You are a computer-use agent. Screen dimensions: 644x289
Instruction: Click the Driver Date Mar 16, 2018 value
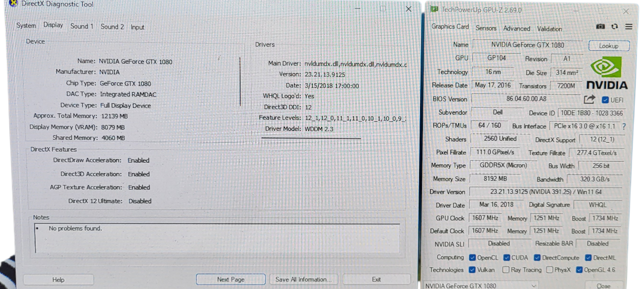pyautogui.click(x=496, y=204)
